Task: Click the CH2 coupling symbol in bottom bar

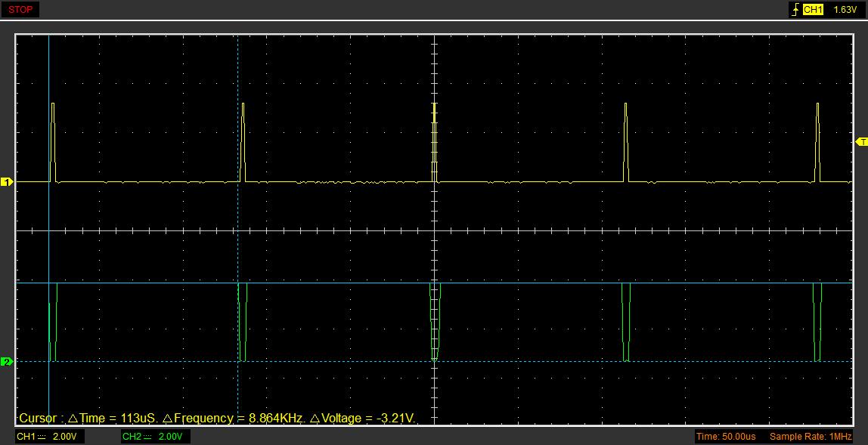Action: coord(148,437)
